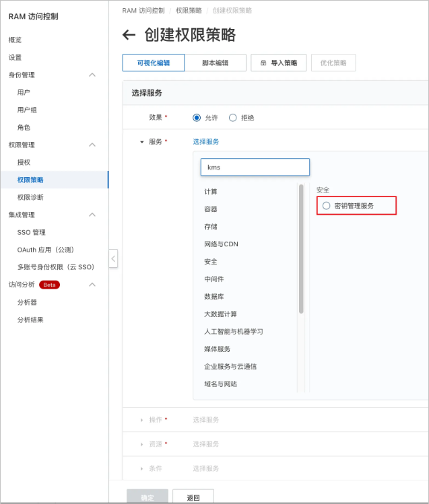The height and width of the screenshot is (504, 429).
Task: Select the 拒绝 effect radio button
Action: pyautogui.click(x=233, y=118)
